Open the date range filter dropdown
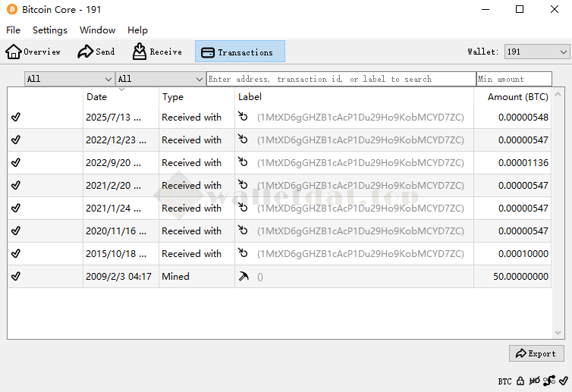This screenshot has width=572, height=392. pos(69,79)
